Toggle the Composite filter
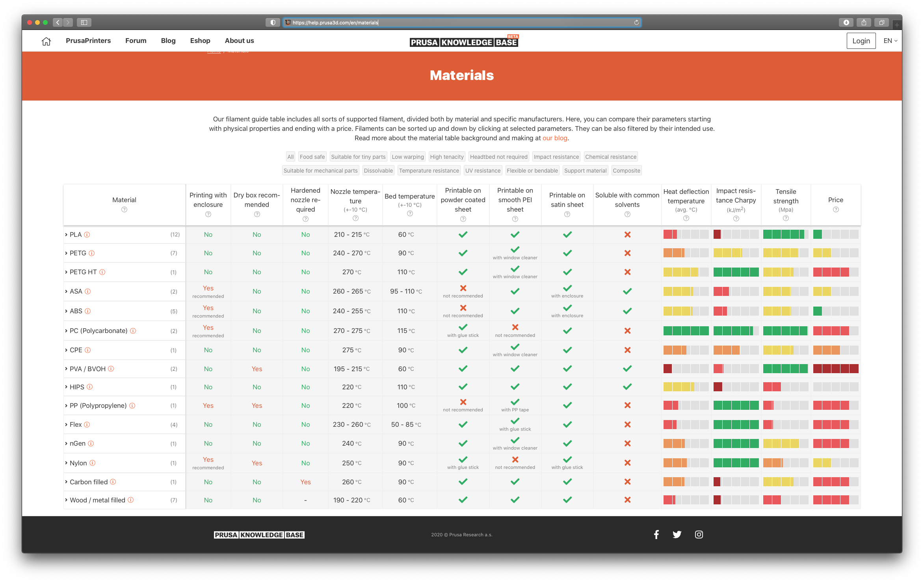Screen dimensions: 924x582 click(x=627, y=171)
